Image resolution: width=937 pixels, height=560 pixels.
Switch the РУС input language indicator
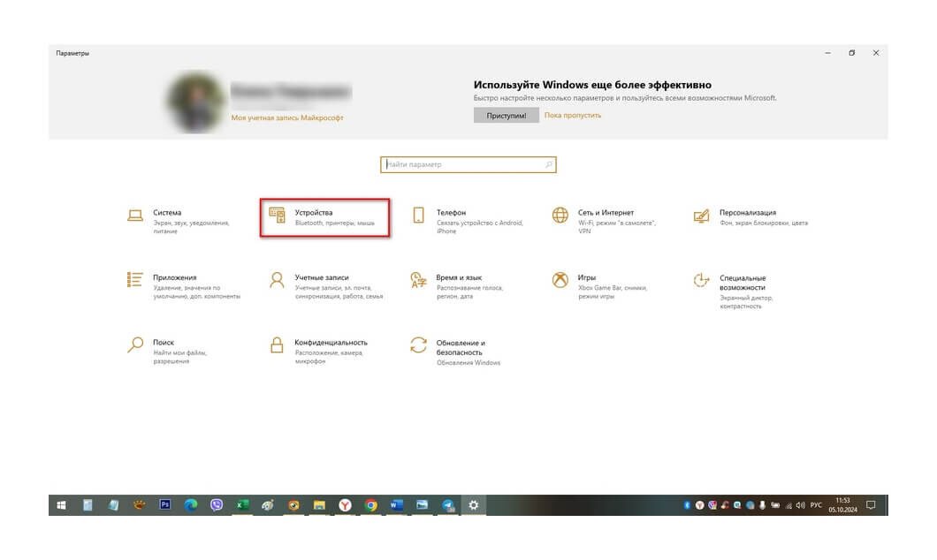(x=816, y=505)
